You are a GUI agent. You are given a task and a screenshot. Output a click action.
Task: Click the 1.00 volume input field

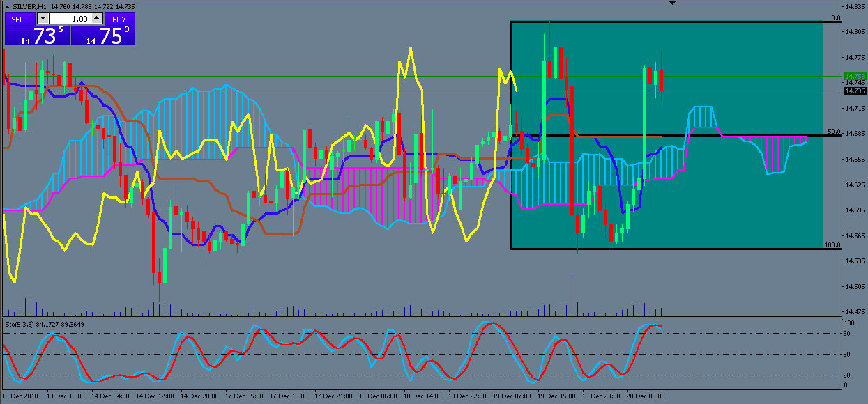point(70,20)
